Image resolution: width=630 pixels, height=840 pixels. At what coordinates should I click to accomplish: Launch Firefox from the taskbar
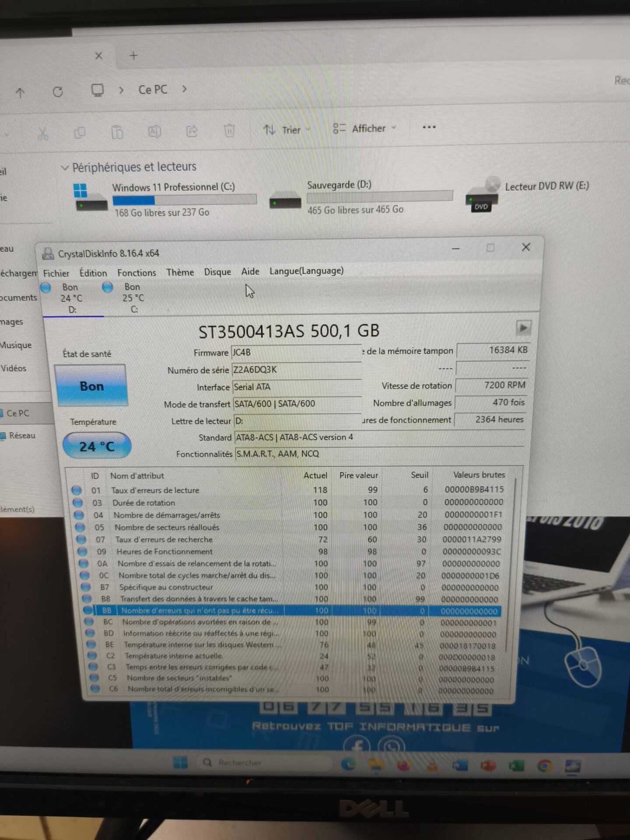pos(403,765)
